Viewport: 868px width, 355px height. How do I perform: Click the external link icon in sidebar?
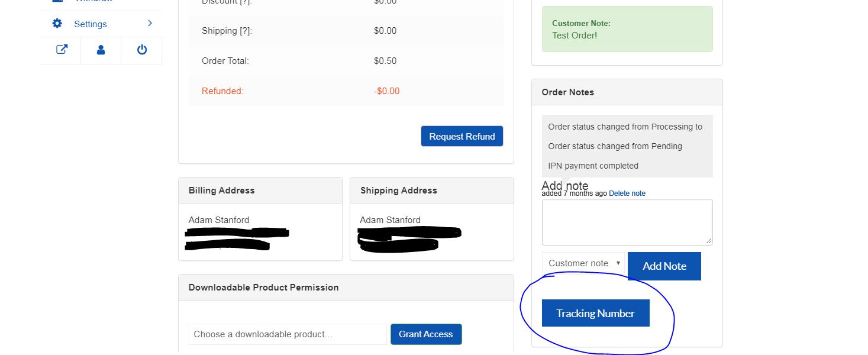coord(61,50)
